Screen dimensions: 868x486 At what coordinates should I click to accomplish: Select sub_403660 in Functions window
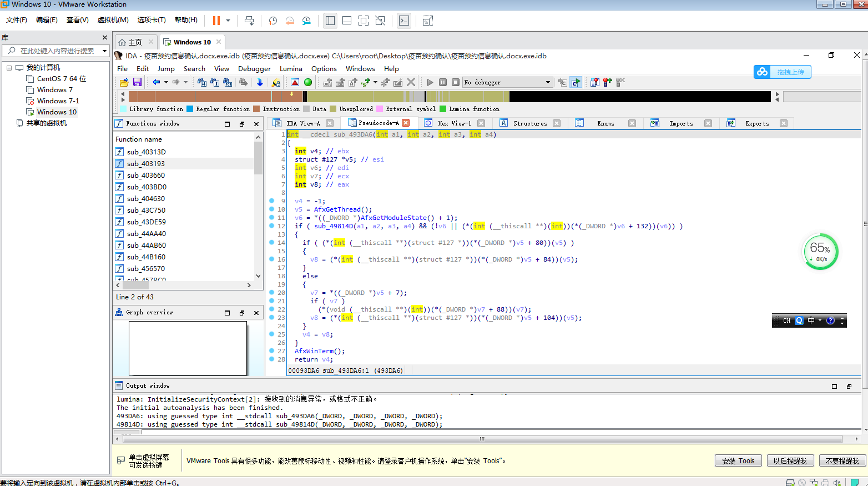[146, 176]
